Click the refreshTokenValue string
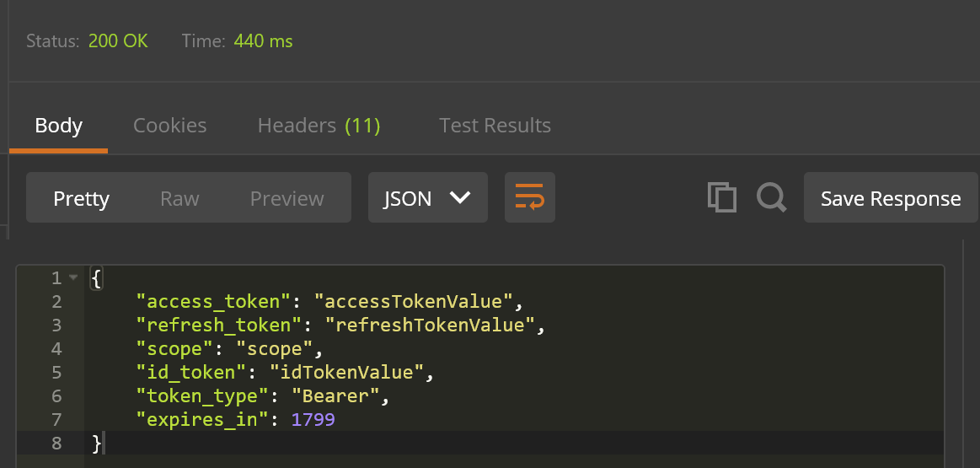The image size is (980, 468). (x=430, y=325)
